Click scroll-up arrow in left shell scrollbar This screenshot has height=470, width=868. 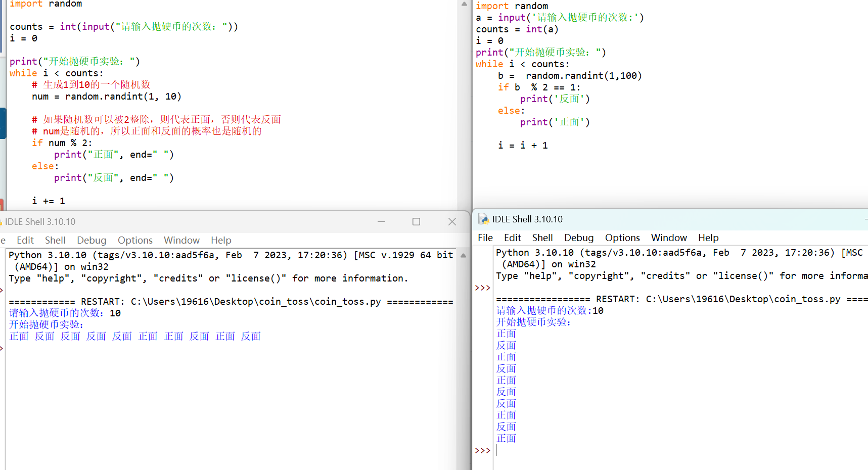click(x=463, y=256)
